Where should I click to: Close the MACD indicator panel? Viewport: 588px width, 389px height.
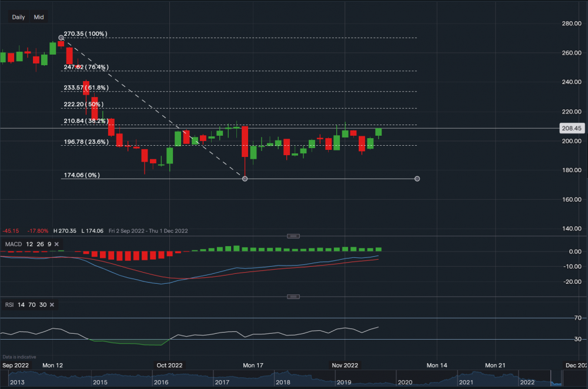pyautogui.click(x=56, y=244)
